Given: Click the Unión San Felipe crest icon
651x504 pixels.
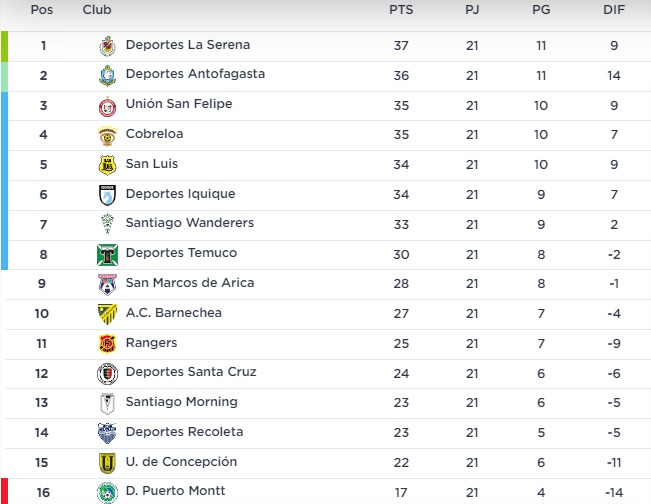Looking at the screenshot, I should click(108, 107).
